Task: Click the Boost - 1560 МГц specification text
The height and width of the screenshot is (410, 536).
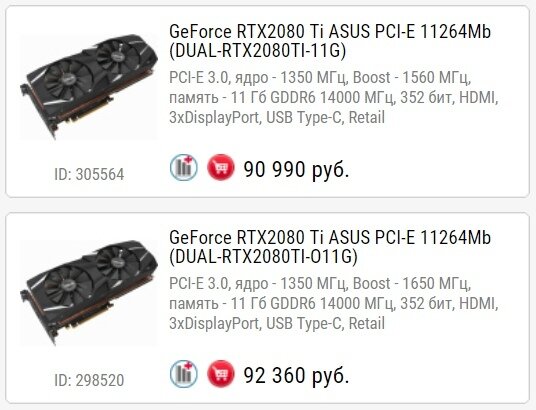Action: [412, 78]
